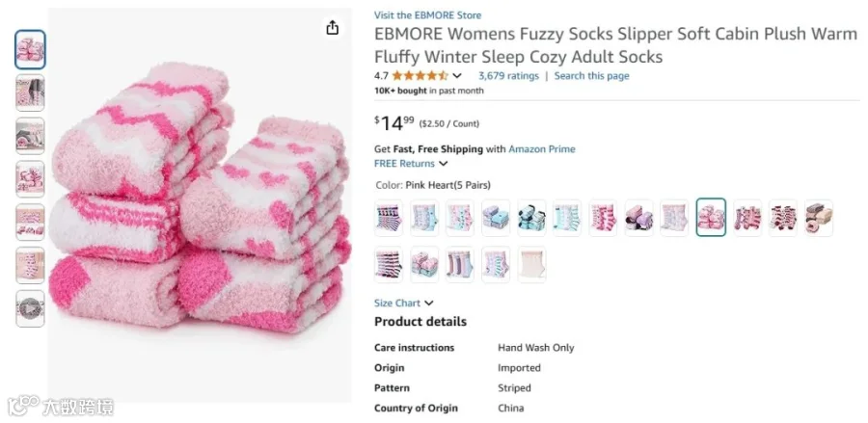Visit the EBMORE Store link
The image size is (868, 423).
[x=427, y=15]
